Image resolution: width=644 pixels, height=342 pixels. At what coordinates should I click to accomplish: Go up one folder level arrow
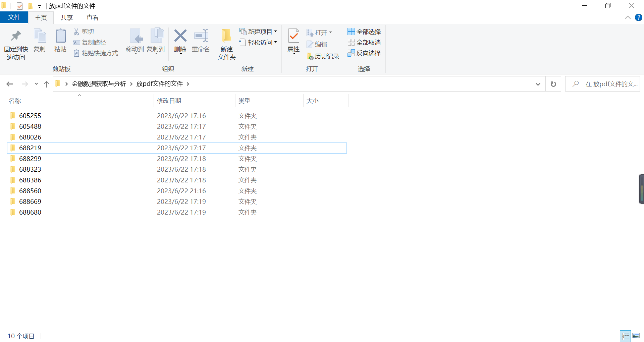click(47, 84)
